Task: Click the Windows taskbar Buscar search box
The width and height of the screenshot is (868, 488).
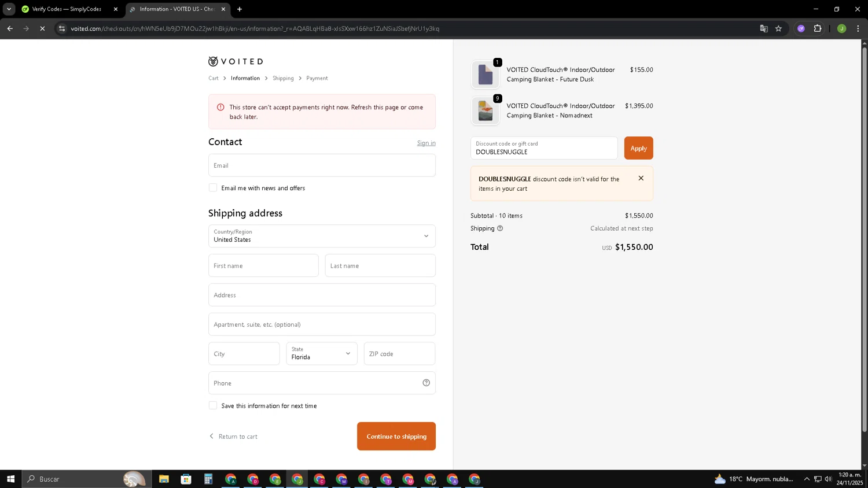Action: [87, 479]
